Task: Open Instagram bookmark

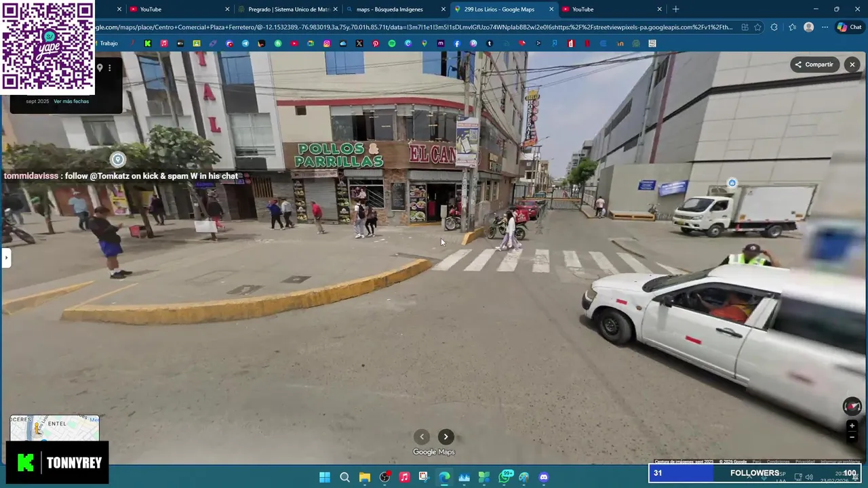Action: (x=327, y=43)
